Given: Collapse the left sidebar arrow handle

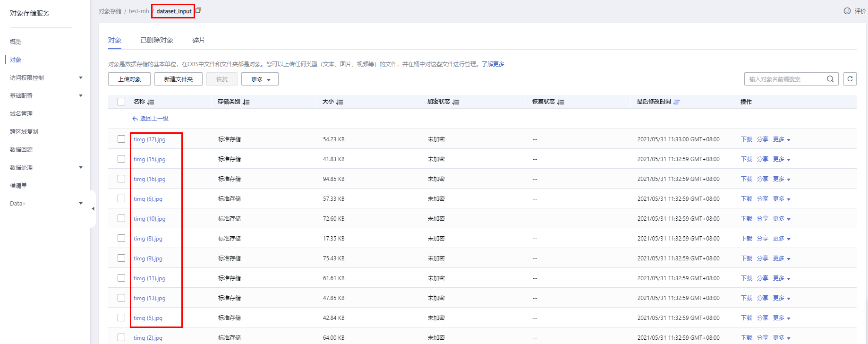Looking at the screenshot, I should (93, 208).
